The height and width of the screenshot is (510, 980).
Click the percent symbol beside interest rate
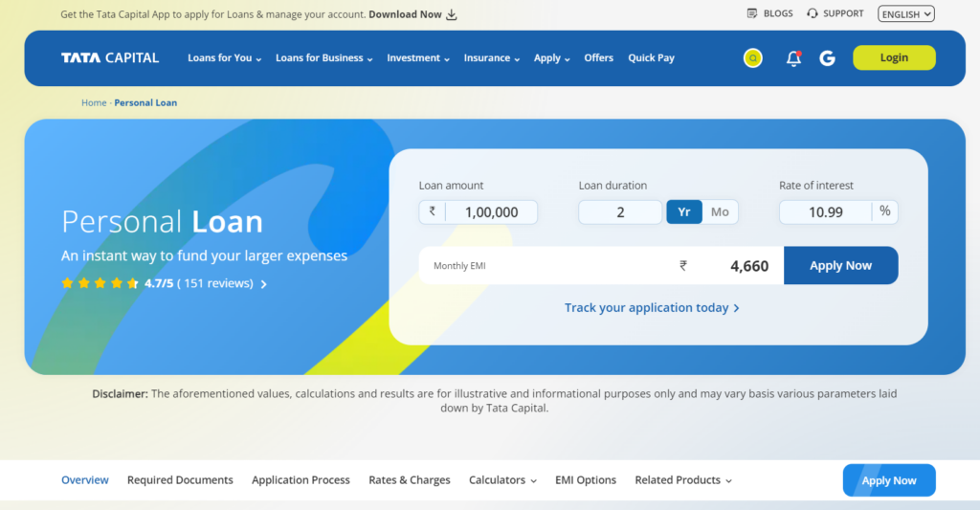[885, 211]
